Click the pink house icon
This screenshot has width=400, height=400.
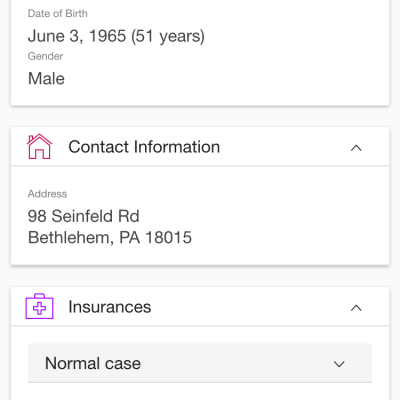pos(39,146)
